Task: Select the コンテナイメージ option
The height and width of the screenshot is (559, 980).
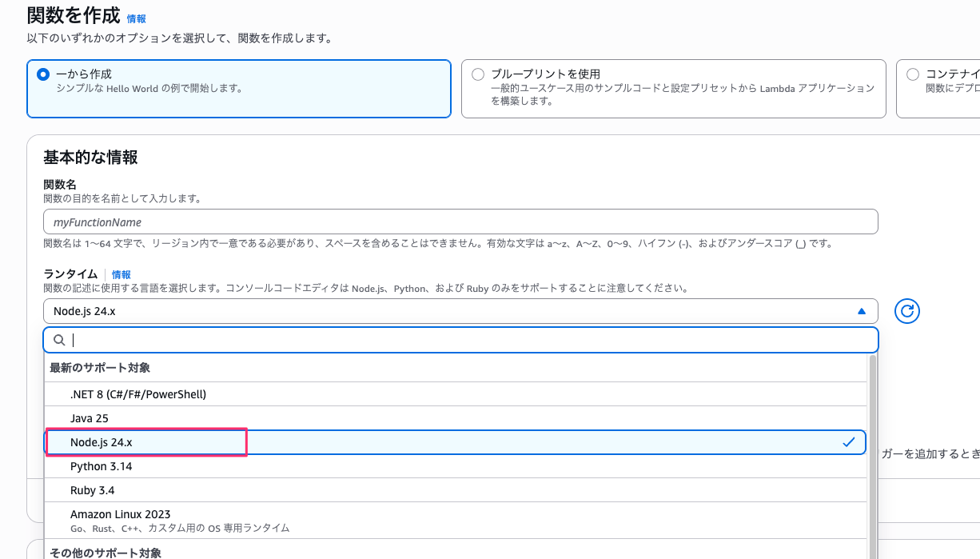Action: point(912,73)
